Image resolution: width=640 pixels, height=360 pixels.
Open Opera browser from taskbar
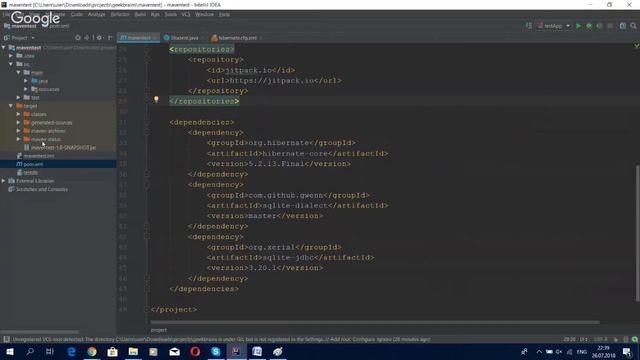pos(195,351)
